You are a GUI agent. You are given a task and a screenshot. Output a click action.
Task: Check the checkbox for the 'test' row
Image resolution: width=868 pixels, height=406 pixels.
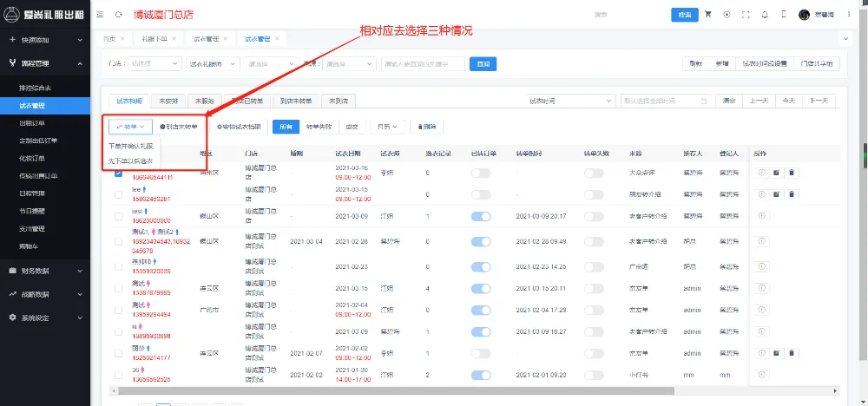pos(118,216)
